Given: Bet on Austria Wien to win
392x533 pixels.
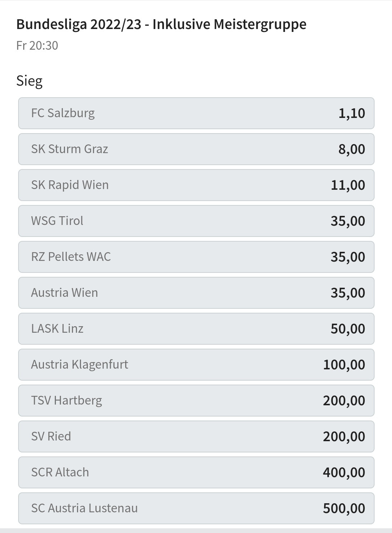Looking at the screenshot, I should 196,293.
